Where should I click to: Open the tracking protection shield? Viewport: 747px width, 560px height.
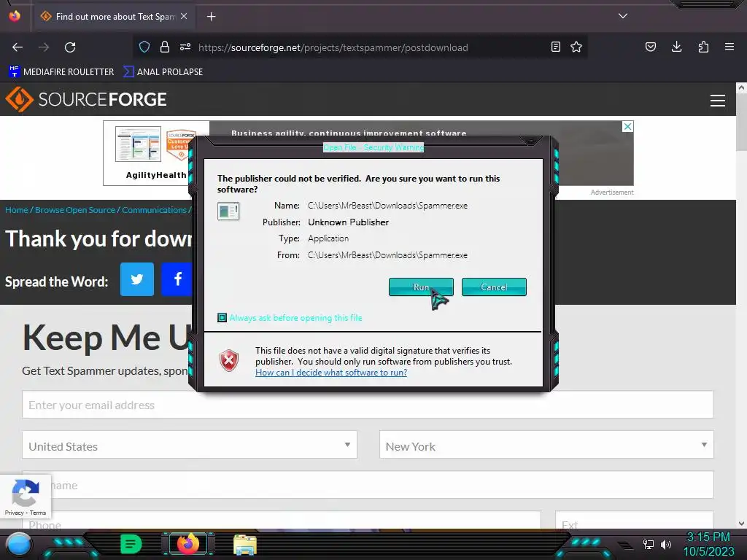point(144,47)
